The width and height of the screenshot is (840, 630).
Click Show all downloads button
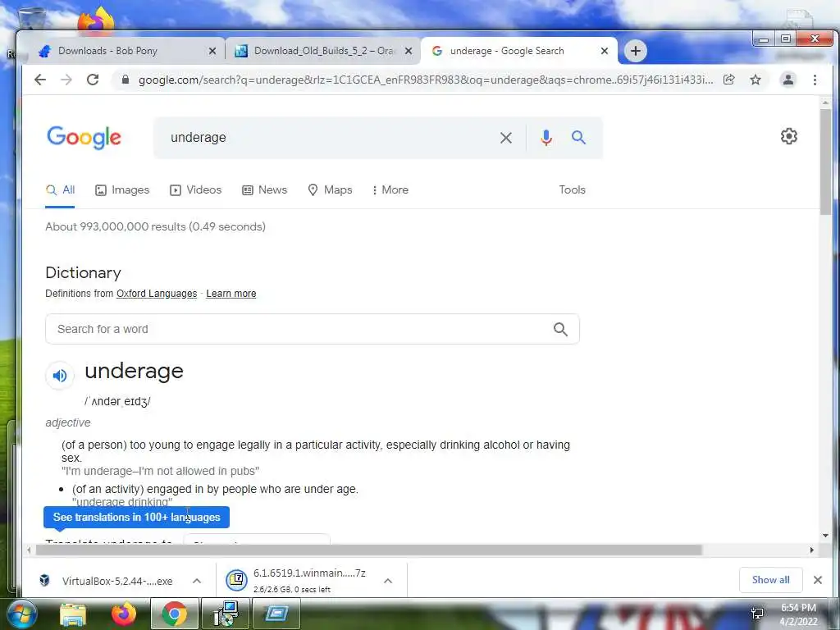(x=770, y=580)
